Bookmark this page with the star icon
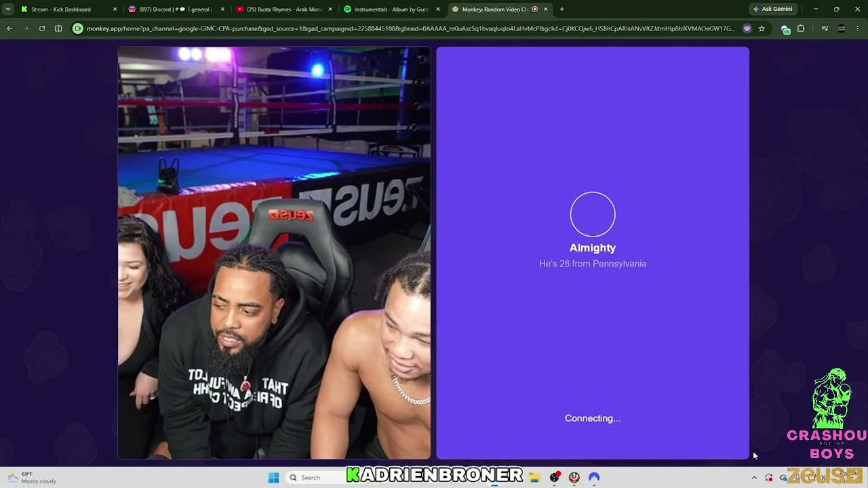Image resolution: width=868 pixels, height=488 pixels. (762, 28)
